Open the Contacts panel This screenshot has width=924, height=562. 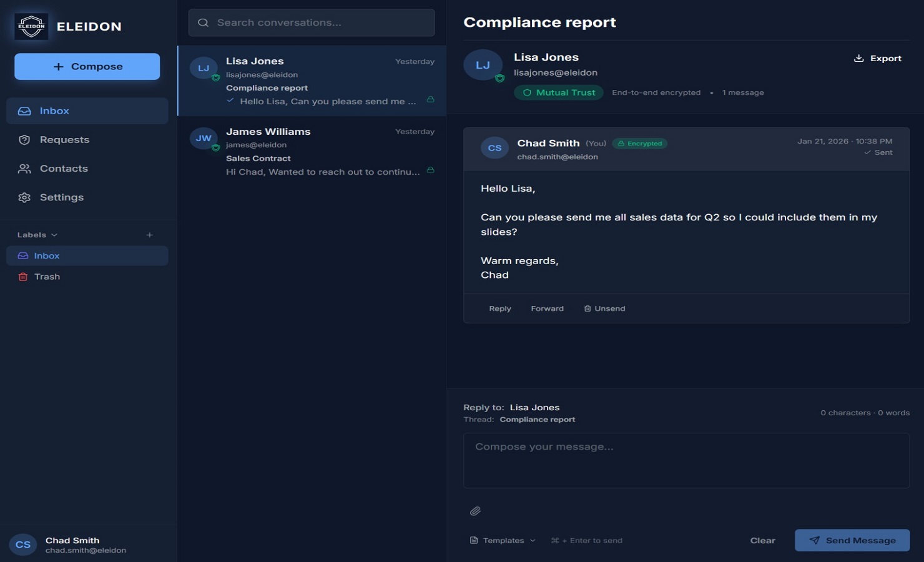[x=24, y=168]
